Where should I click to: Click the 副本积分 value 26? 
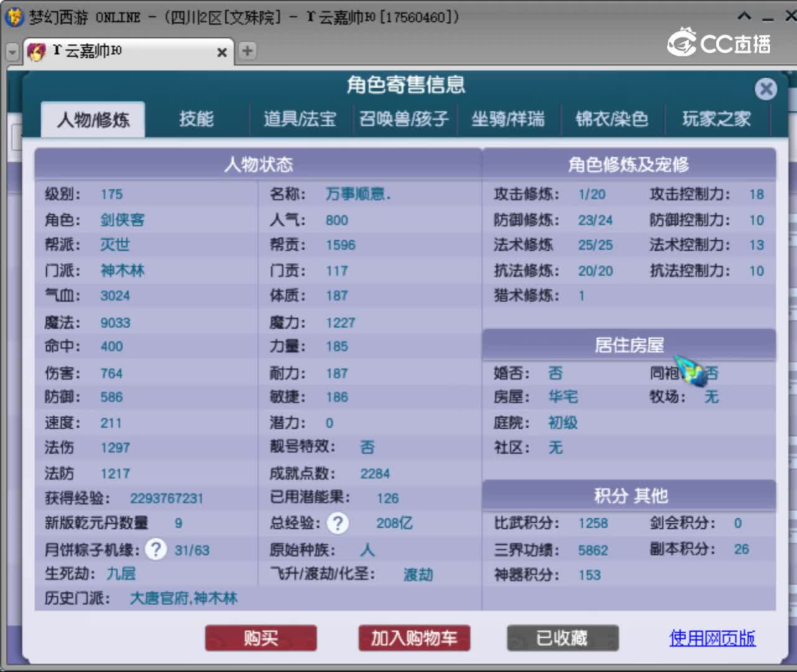(x=742, y=549)
